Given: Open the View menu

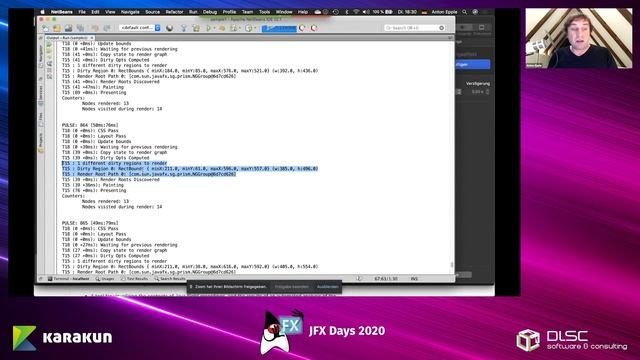Looking at the screenshot, I should [110, 12].
